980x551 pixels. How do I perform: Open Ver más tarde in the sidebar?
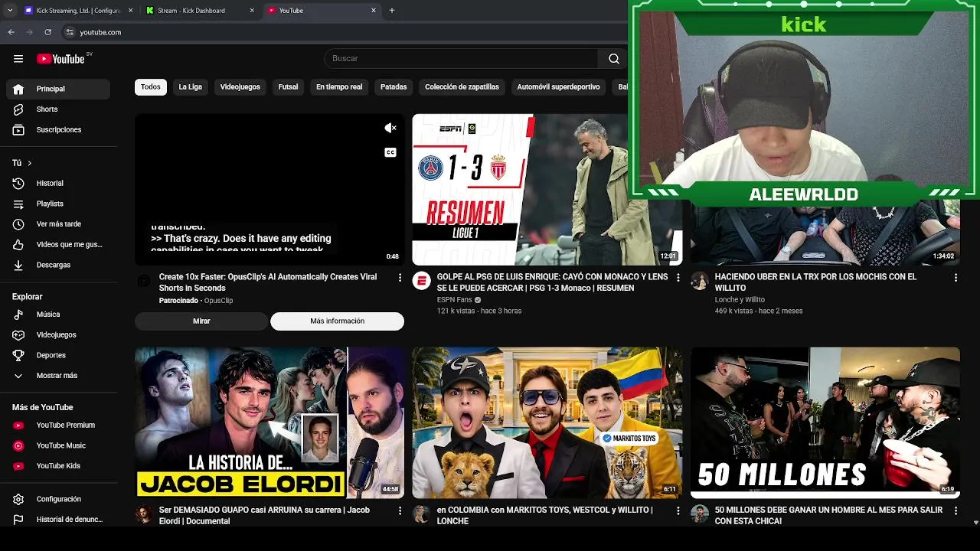click(58, 224)
